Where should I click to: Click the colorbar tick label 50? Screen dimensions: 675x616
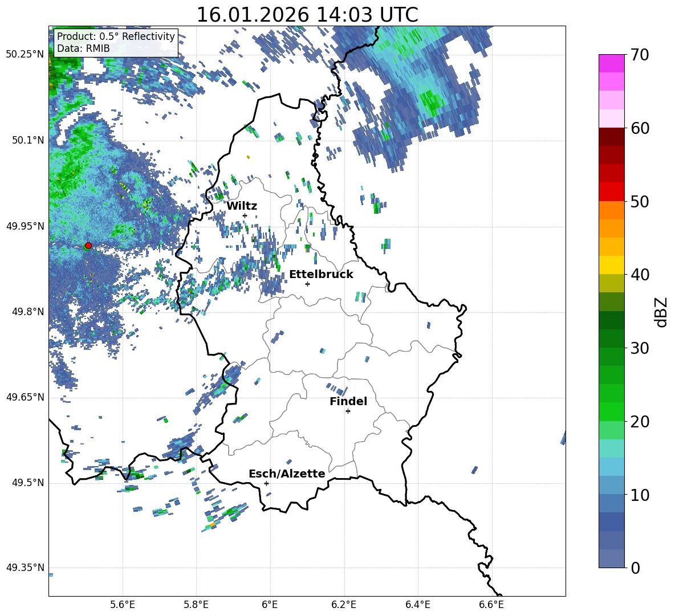click(640, 201)
